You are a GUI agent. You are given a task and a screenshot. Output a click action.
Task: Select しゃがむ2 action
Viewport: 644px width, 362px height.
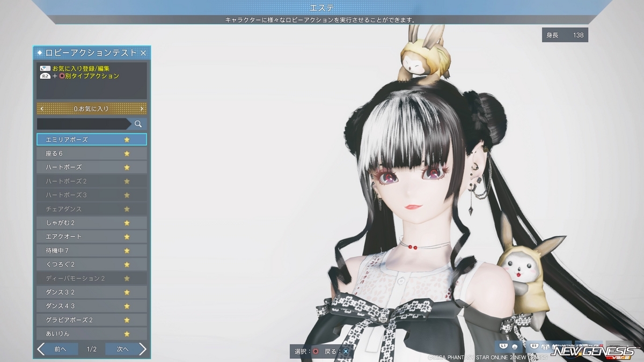(92, 223)
